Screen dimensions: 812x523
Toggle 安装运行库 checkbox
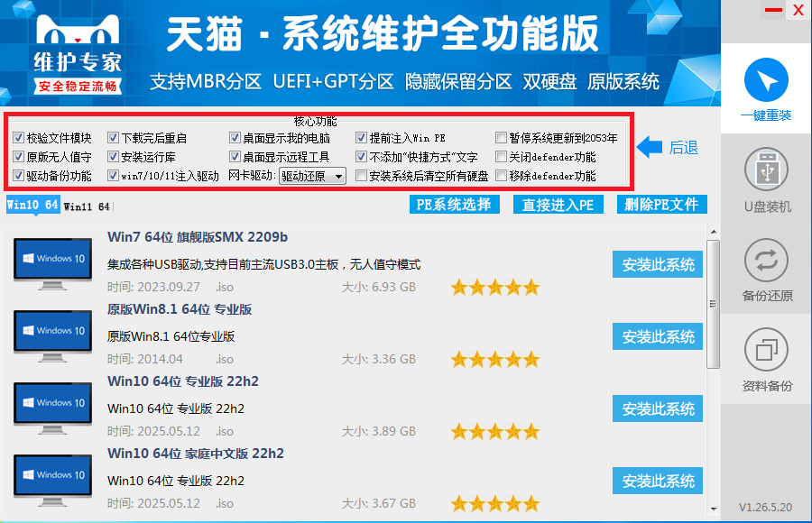113,156
